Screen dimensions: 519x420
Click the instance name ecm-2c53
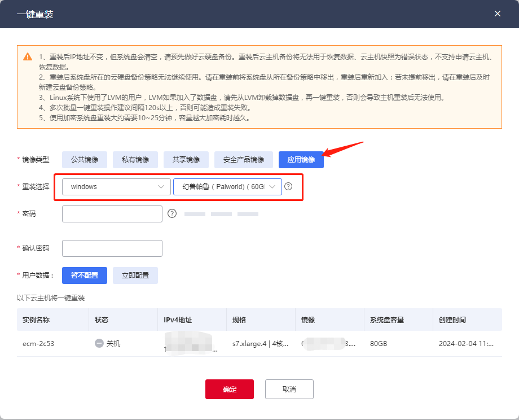[38, 343]
